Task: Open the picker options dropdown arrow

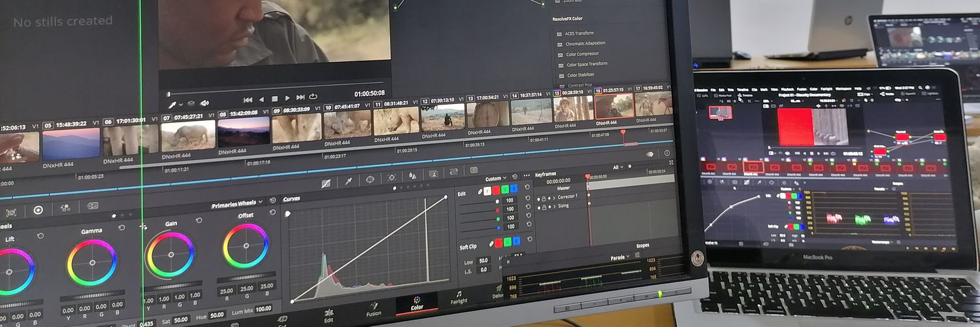Action: (x=181, y=105)
